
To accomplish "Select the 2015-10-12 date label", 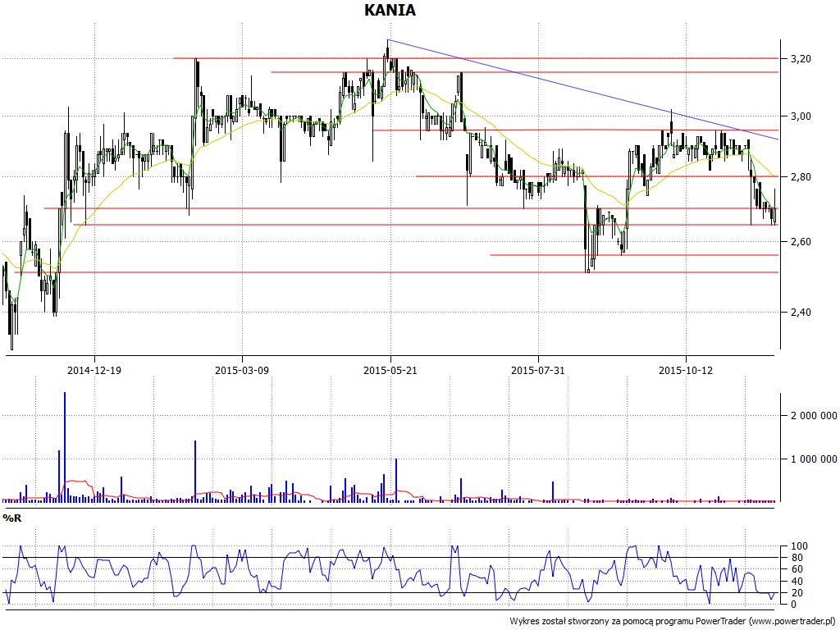I will coord(686,370).
